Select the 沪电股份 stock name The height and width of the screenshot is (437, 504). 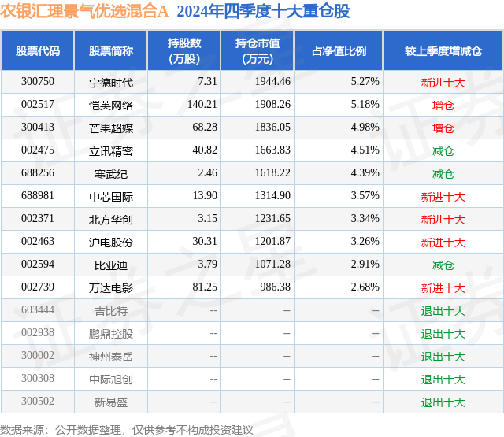111,243
